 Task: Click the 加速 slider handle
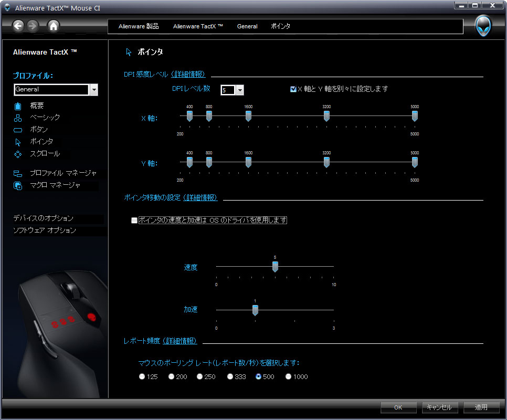pos(255,310)
